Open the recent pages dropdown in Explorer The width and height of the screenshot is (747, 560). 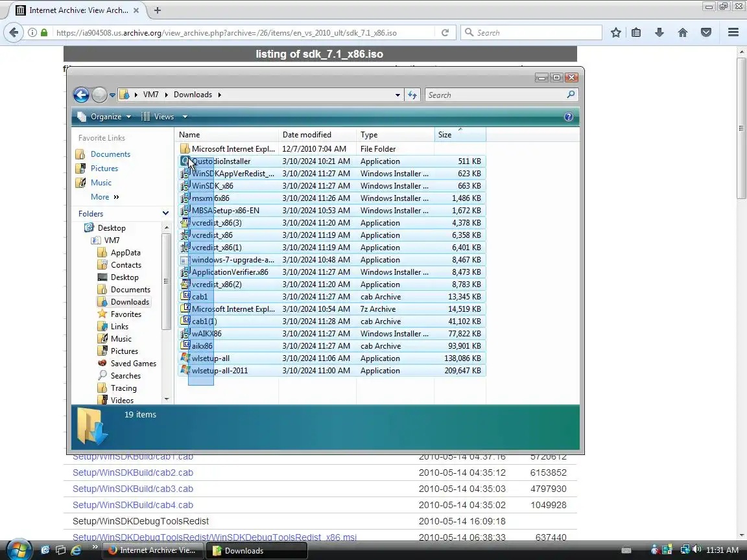click(x=112, y=95)
